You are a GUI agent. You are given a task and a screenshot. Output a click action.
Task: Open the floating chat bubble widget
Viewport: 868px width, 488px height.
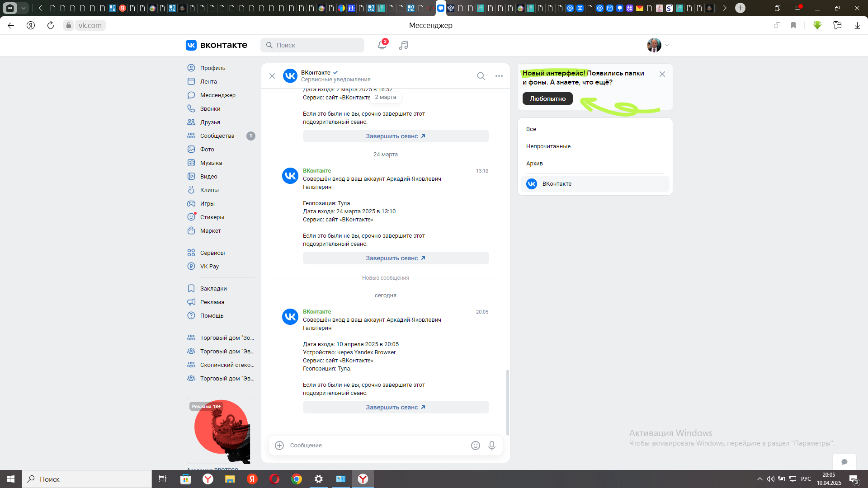[x=844, y=462]
